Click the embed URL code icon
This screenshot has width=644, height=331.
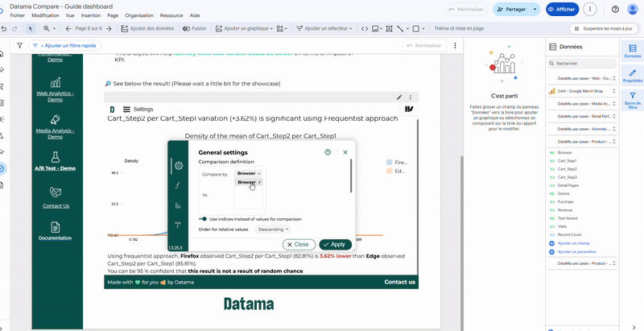(x=365, y=29)
